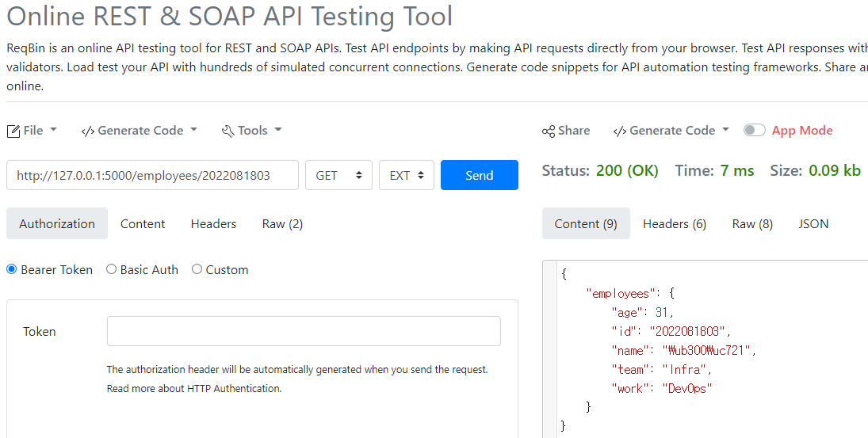
Task: Click the page title heading
Action: point(230,16)
